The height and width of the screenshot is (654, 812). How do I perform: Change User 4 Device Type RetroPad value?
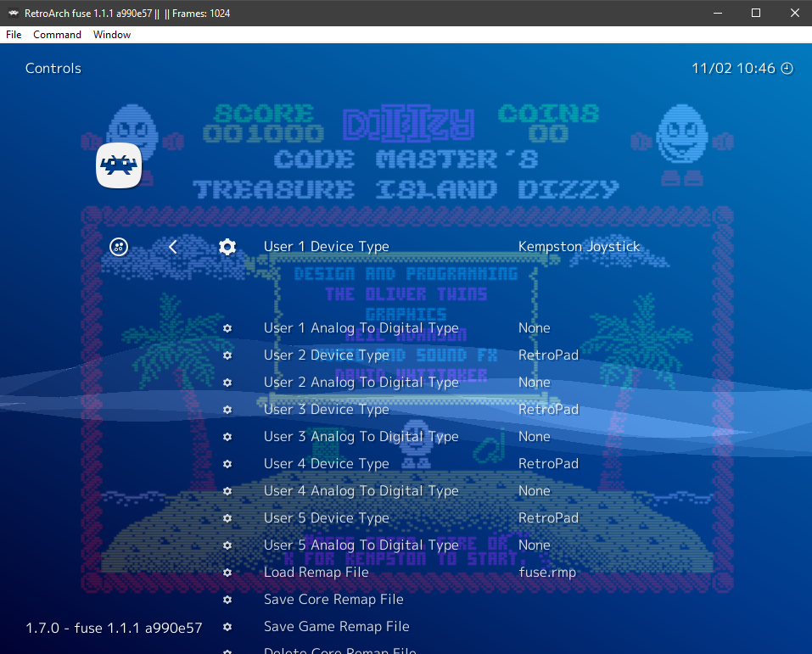(548, 464)
